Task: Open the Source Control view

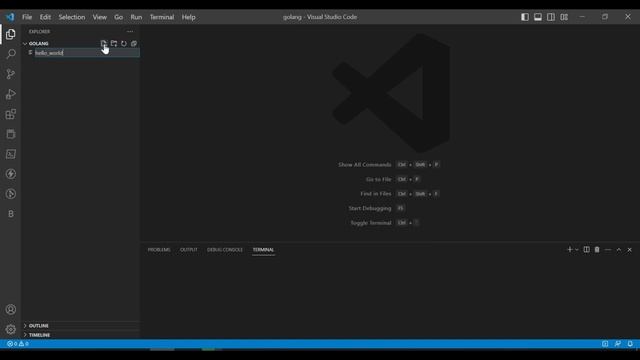Action: tap(11, 74)
